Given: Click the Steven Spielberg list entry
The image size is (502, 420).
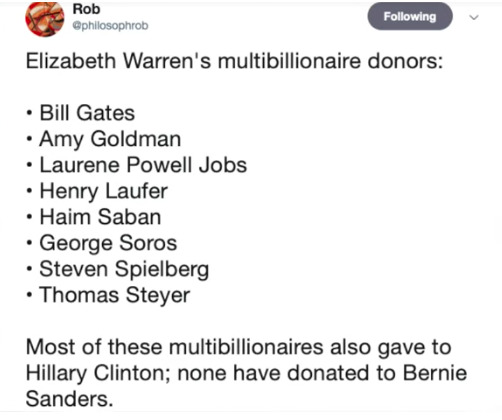Looking at the screenshot, I should (124, 270).
